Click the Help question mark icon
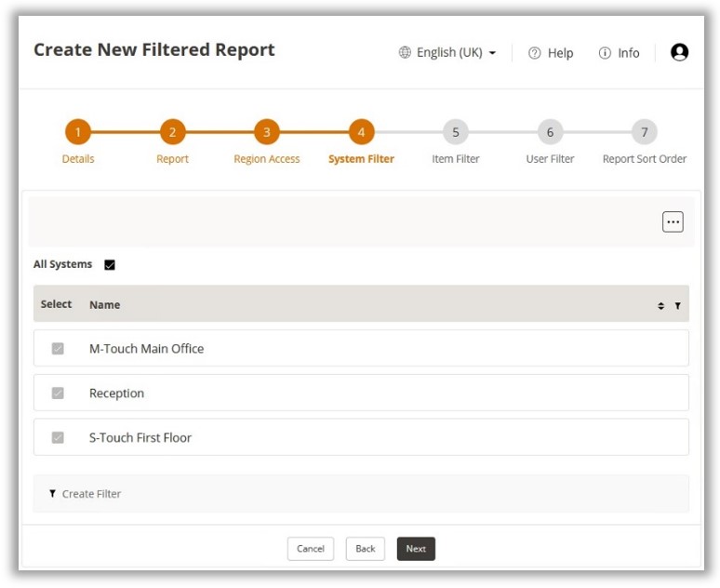 (x=535, y=53)
